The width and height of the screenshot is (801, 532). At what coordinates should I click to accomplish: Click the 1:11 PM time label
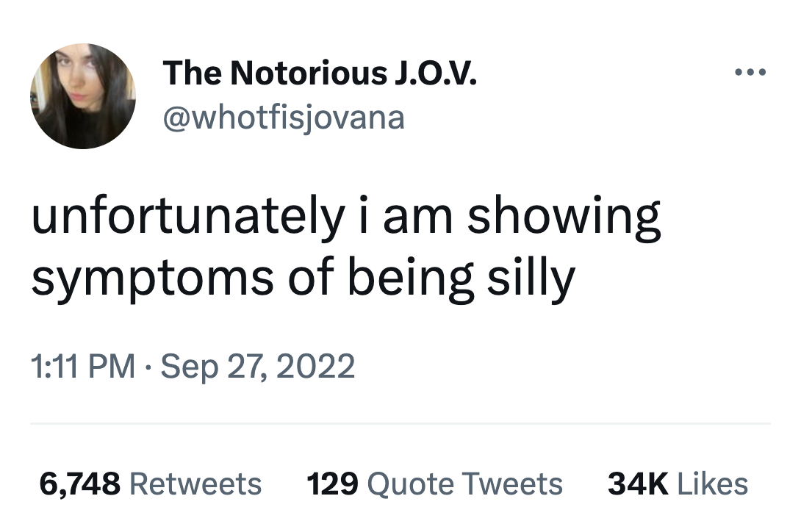(x=81, y=365)
